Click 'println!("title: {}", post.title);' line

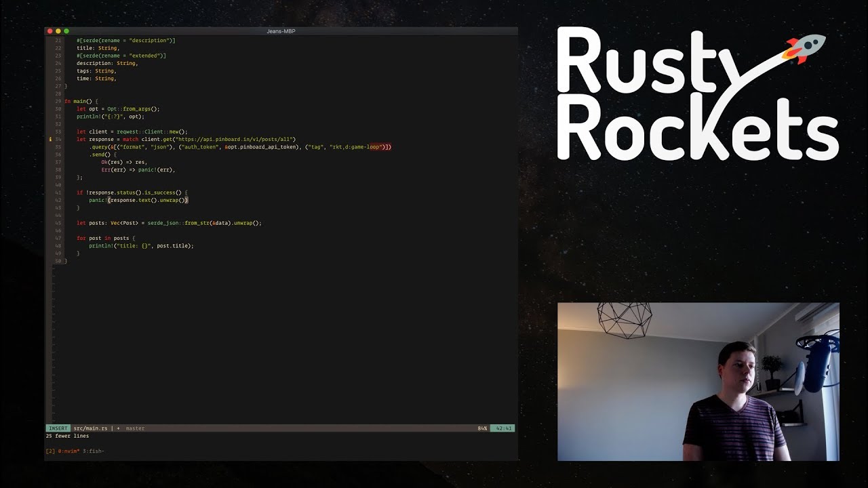141,245
